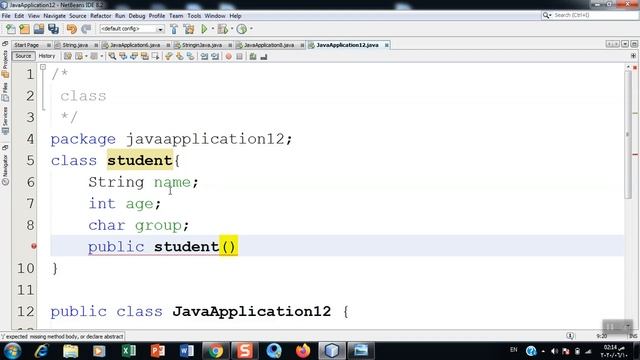
Task: Open the Refactor menu
Action: point(100,16)
